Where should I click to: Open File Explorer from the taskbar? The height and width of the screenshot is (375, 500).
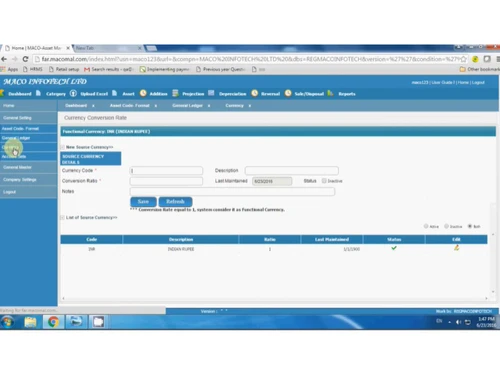30,322
